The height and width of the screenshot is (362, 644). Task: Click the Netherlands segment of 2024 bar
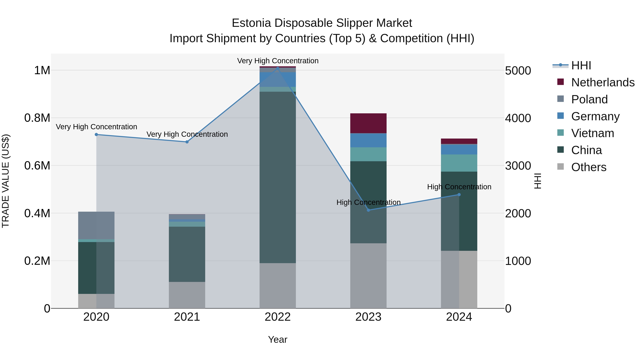459,141
